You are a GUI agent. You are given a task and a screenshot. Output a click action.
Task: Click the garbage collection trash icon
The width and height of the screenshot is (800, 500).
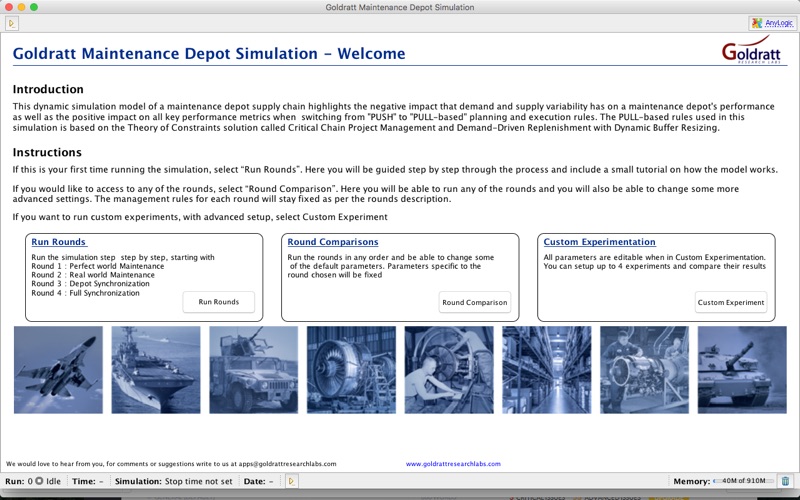tap(785, 481)
